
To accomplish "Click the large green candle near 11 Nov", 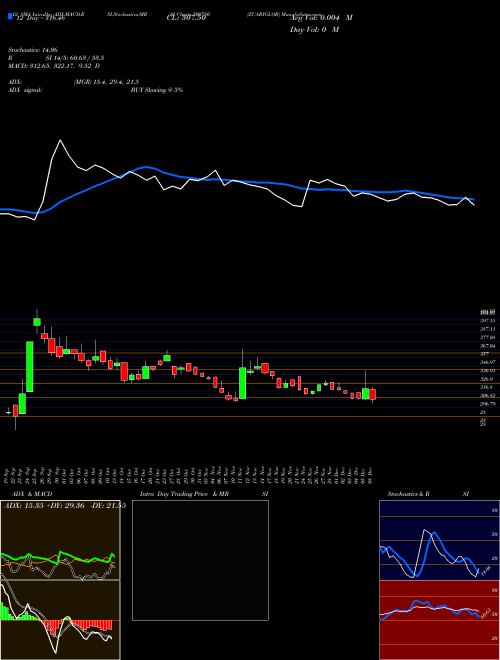I will coord(242,383).
